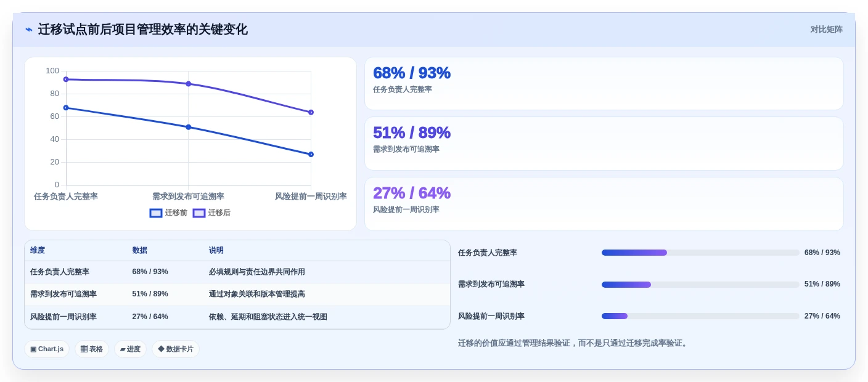Click 迁移后 data point at 风险提前一周识别率
Image resolution: width=868 pixels, height=382 pixels.
(311, 112)
